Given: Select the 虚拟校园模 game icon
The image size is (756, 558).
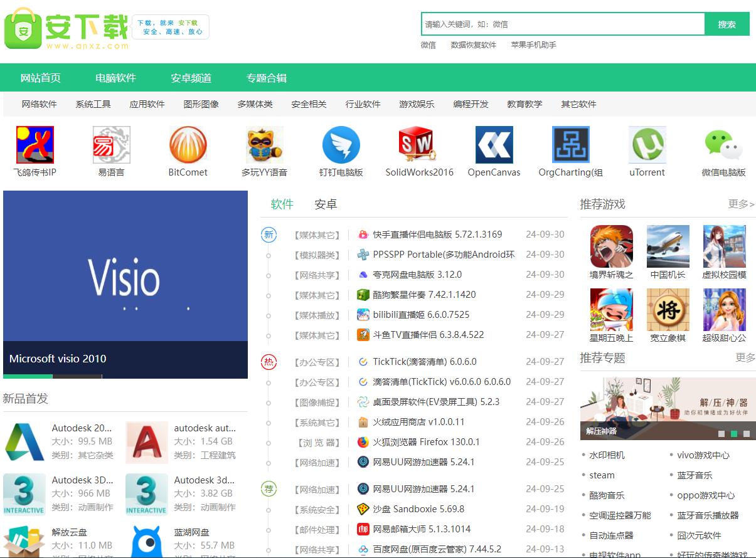Looking at the screenshot, I should point(725,246).
